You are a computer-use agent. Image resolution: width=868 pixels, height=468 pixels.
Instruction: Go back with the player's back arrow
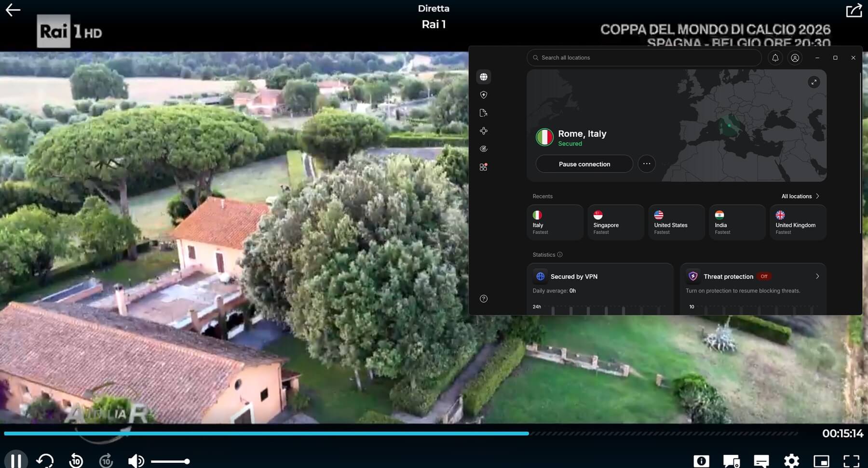[x=13, y=10]
